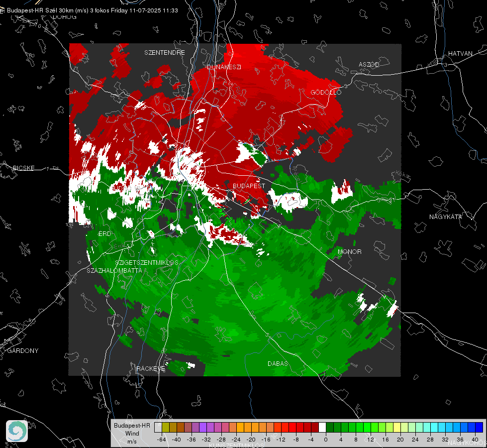Screen dimensions: 487x448
Task: Select the MONOR town label
Action: pos(349,252)
